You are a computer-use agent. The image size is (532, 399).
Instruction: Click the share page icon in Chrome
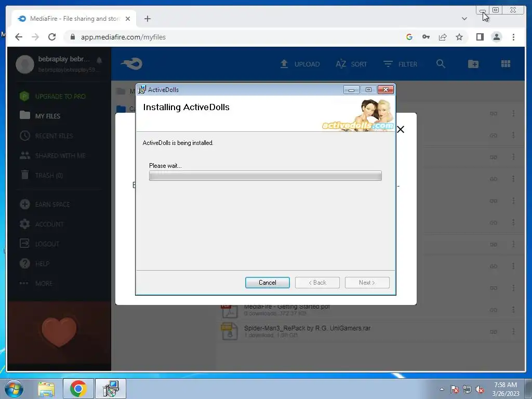(443, 37)
